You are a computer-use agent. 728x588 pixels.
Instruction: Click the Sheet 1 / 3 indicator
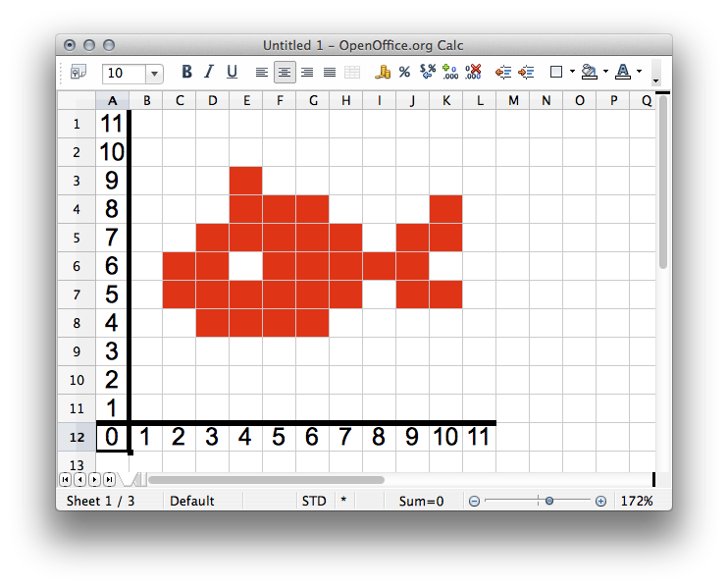click(101, 502)
